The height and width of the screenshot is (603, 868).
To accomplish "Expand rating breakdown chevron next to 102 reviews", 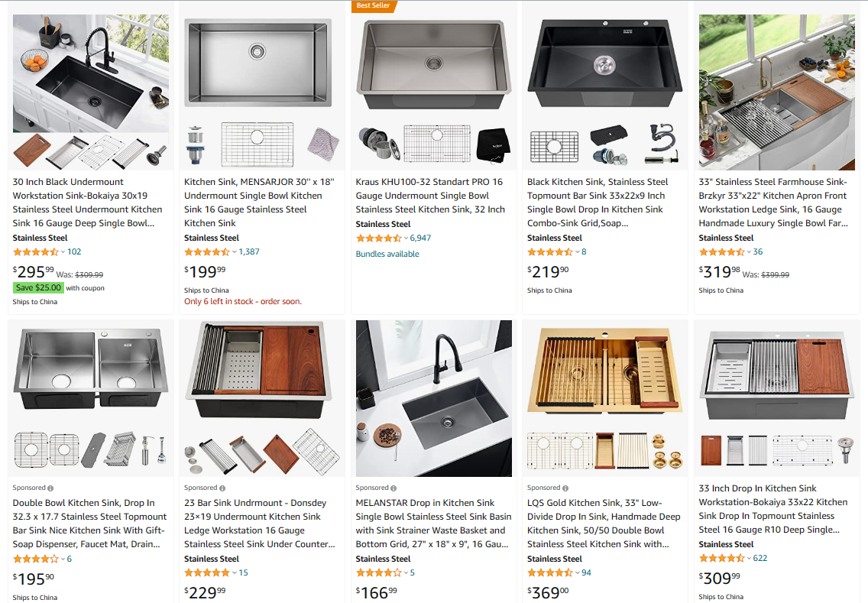I will click(63, 252).
